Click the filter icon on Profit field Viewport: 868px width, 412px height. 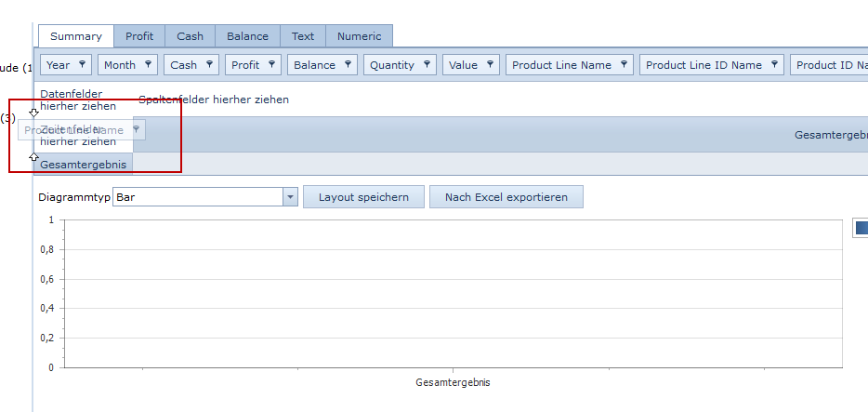point(271,65)
